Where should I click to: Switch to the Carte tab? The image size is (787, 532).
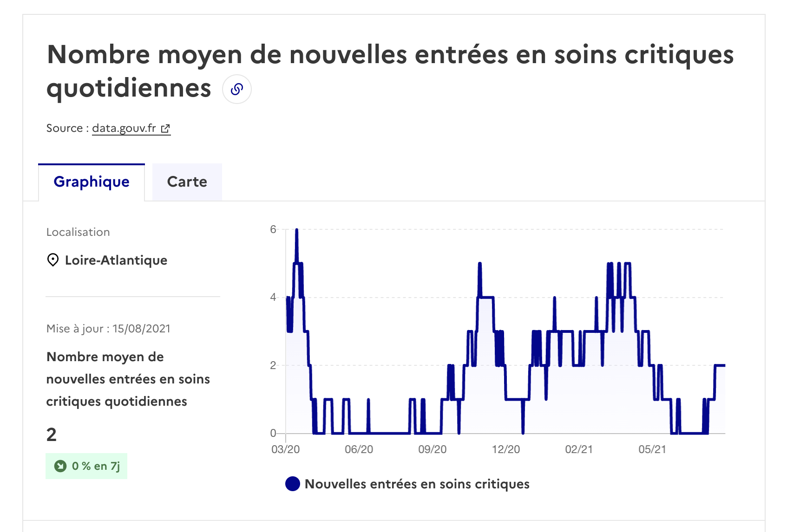(186, 182)
